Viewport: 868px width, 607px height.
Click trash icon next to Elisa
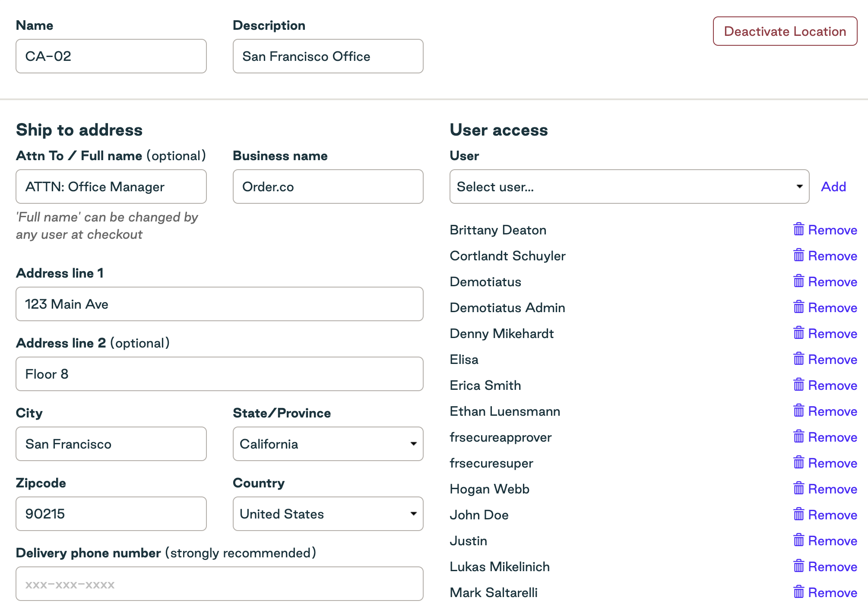tap(798, 359)
